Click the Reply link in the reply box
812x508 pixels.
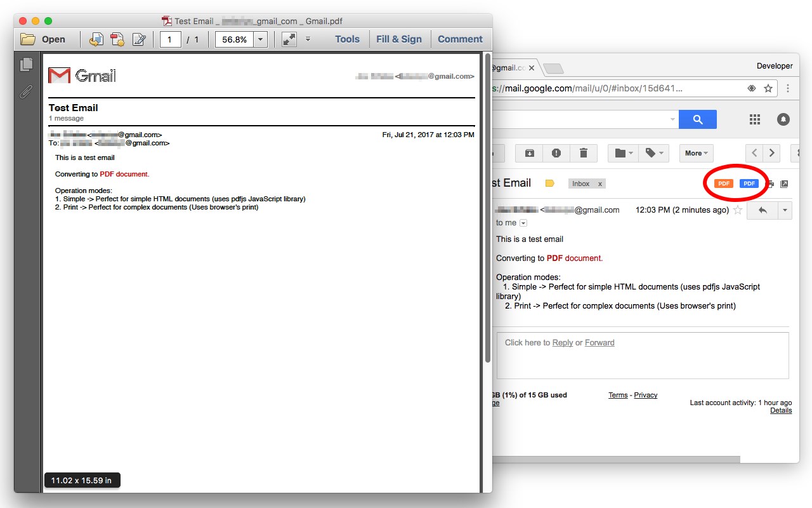tap(563, 342)
